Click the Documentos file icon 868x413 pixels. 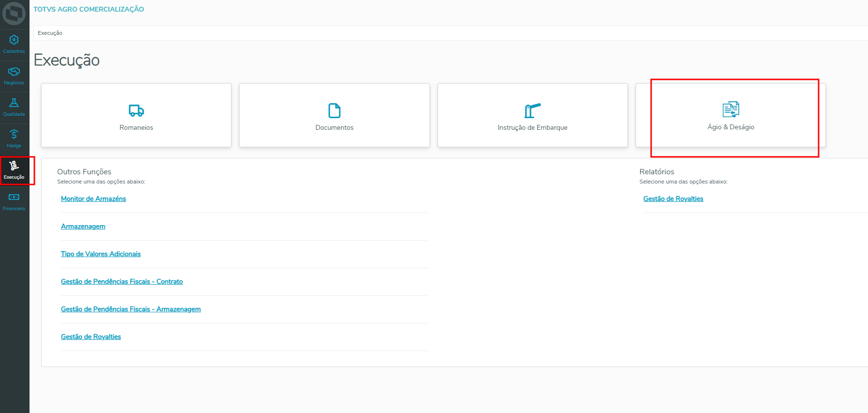[335, 110]
